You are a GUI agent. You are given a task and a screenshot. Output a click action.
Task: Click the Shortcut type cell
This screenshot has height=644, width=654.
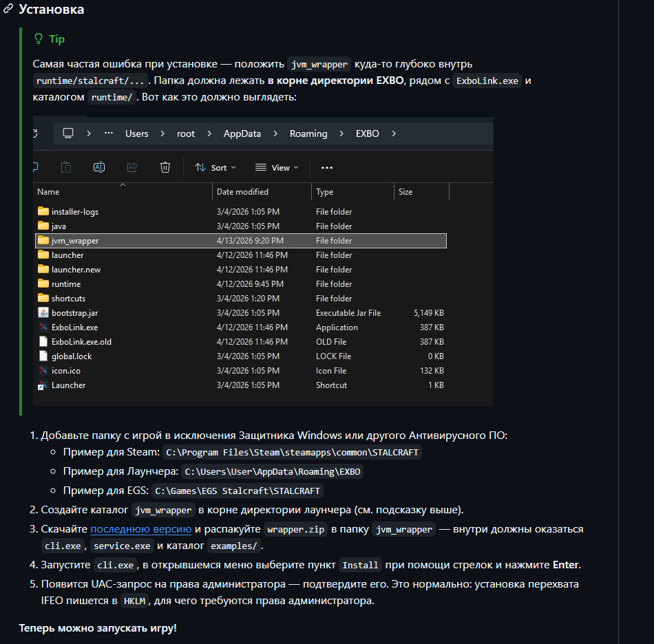point(331,385)
